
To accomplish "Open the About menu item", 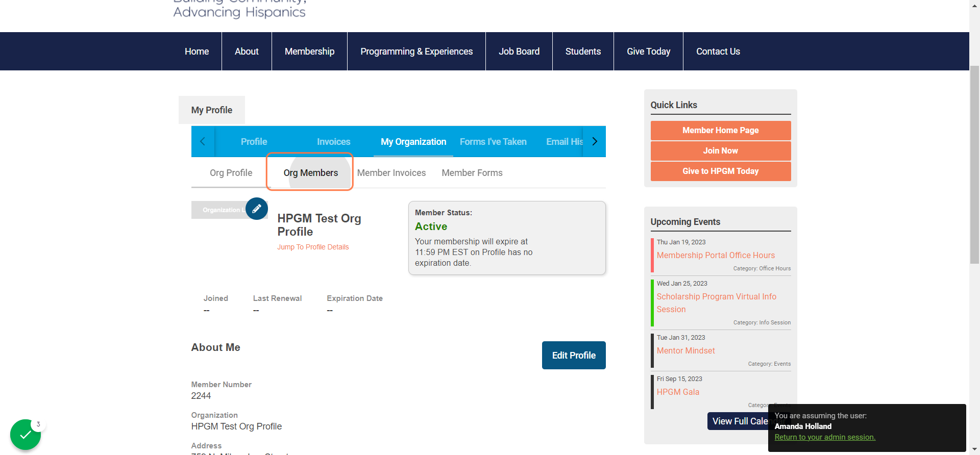I will (x=247, y=52).
